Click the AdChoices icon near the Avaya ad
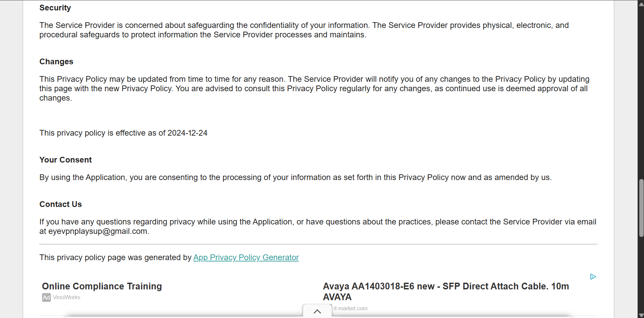The height and width of the screenshot is (318, 644). 593,277
